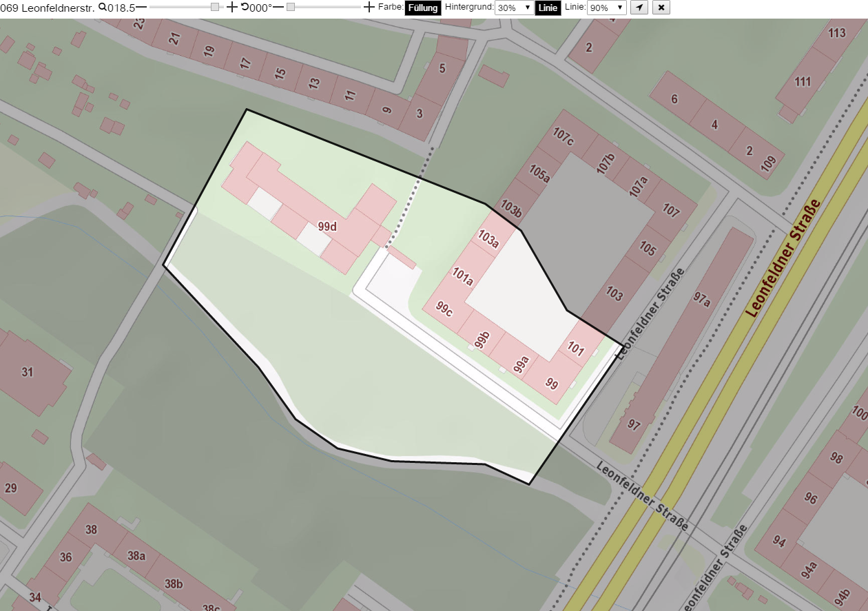Click building 101a on the map
The image size is (868, 611).
[463, 276]
